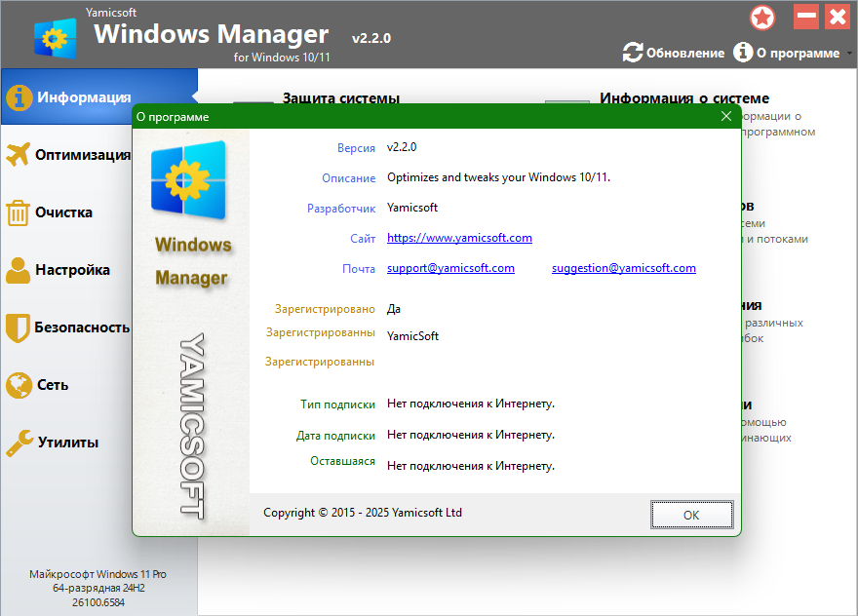Close the Windows Manager main window
858x616 pixels.
point(838,17)
